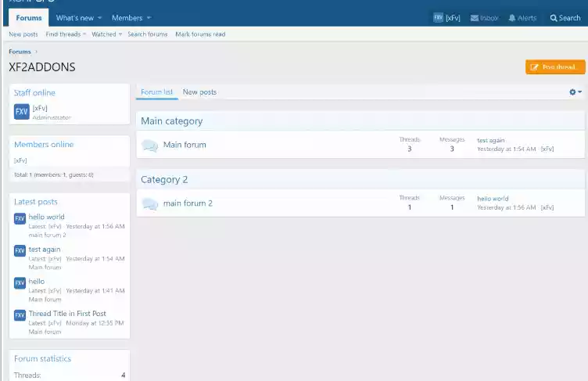
Task: Click [xFv] under Members online
Action: (x=20, y=160)
